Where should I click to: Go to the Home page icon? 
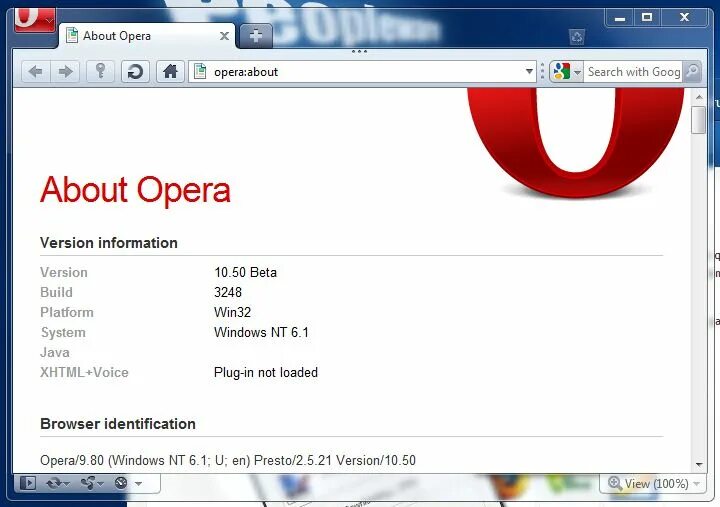[170, 72]
